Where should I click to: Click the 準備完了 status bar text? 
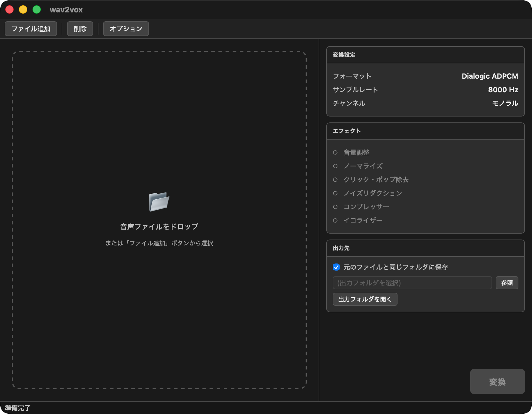click(18, 408)
